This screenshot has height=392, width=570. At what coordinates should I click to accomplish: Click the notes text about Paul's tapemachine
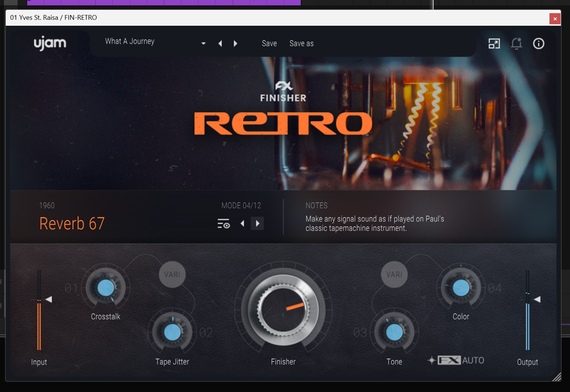point(374,223)
